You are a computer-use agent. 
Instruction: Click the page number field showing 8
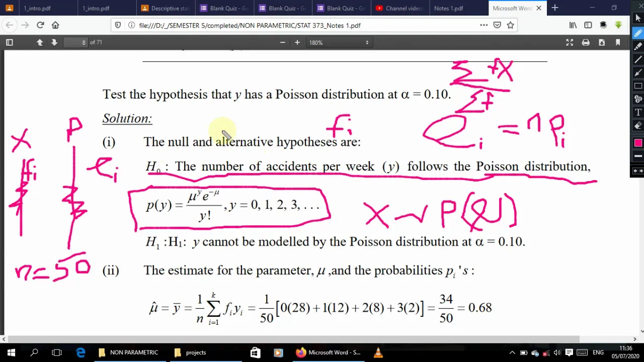point(75,43)
